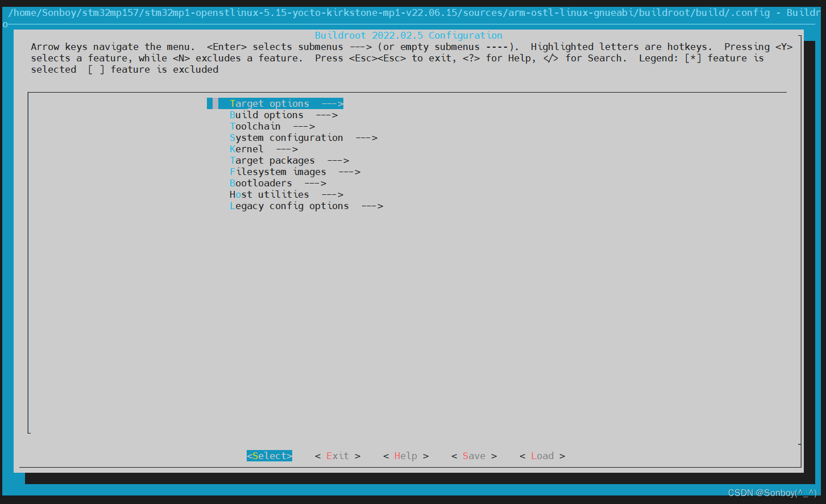Open the Help dialog
The height and width of the screenshot is (504, 826).
point(405,456)
